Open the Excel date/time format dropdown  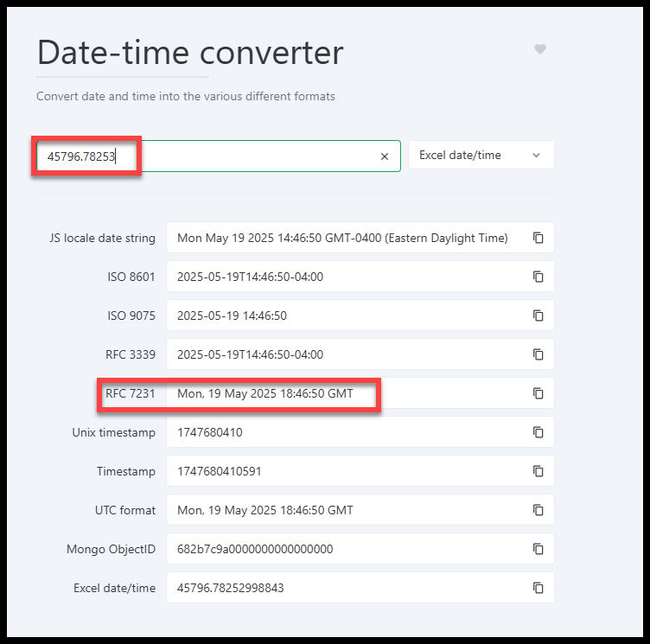pyautogui.click(x=481, y=155)
